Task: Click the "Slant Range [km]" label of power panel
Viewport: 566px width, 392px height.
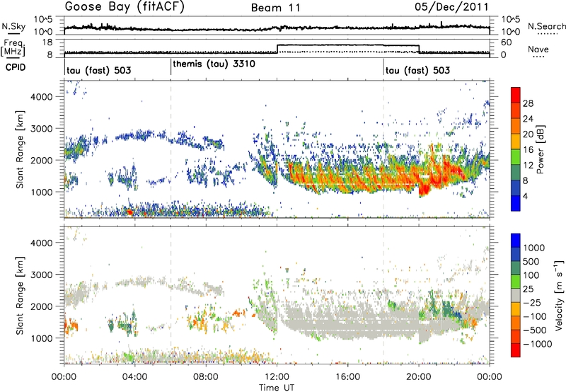Action: click(20, 149)
